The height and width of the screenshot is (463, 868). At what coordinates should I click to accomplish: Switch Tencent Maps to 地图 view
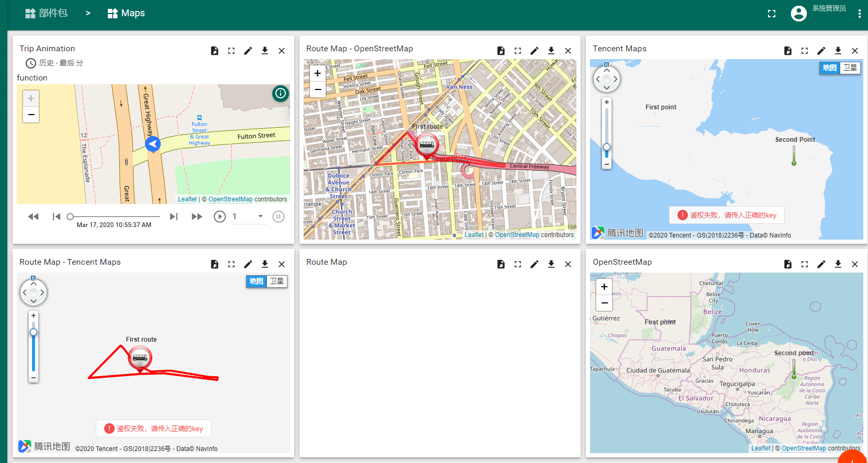coord(829,68)
